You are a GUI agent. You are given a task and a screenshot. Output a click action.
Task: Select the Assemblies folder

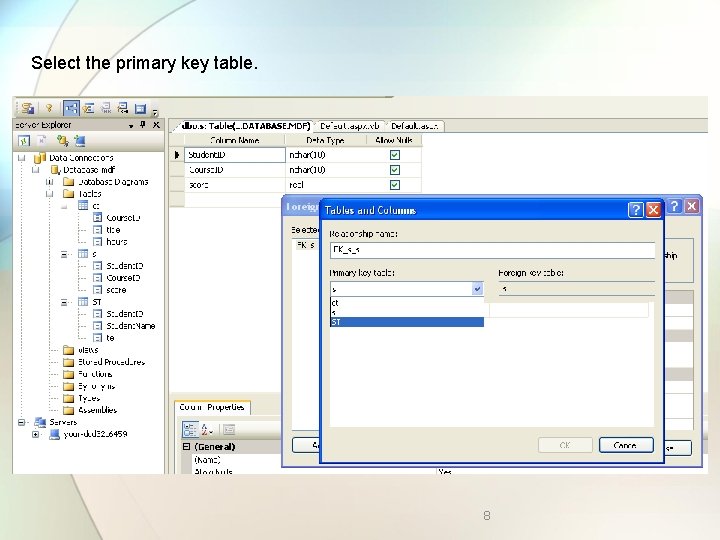pos(97,410)
